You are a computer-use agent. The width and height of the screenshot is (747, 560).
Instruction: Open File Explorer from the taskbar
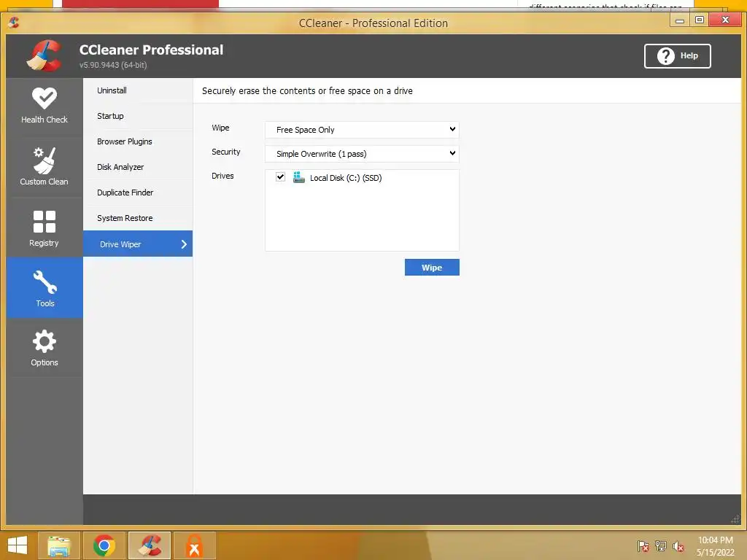58,545
